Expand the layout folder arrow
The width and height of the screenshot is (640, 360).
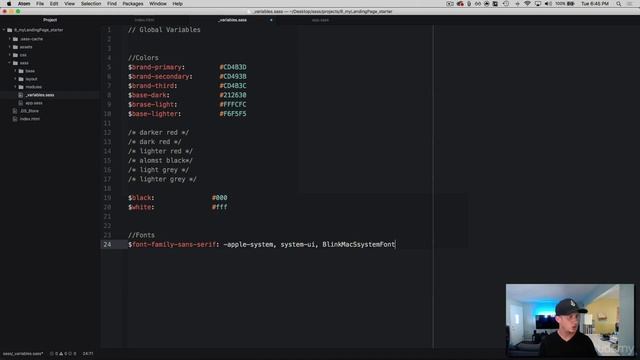pos(16,79)
